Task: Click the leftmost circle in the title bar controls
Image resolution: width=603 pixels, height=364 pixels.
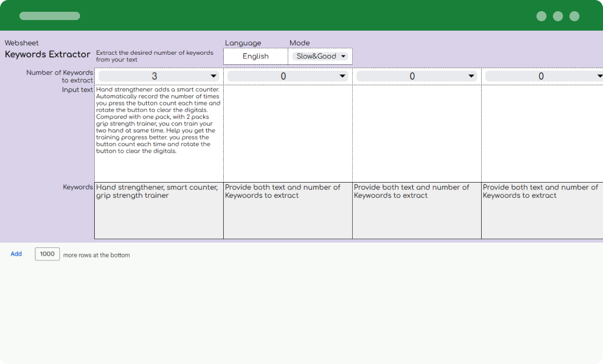Action: [x=540, y=16]
